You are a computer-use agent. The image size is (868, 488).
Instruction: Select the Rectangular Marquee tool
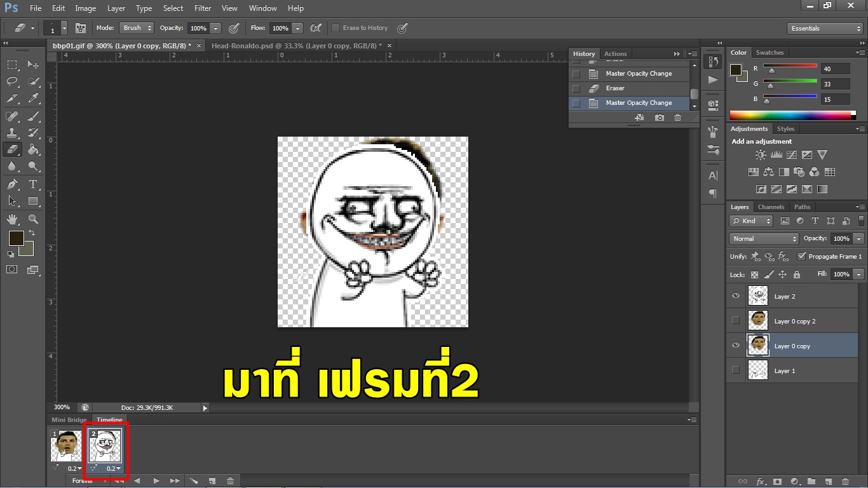pos(12,64)
